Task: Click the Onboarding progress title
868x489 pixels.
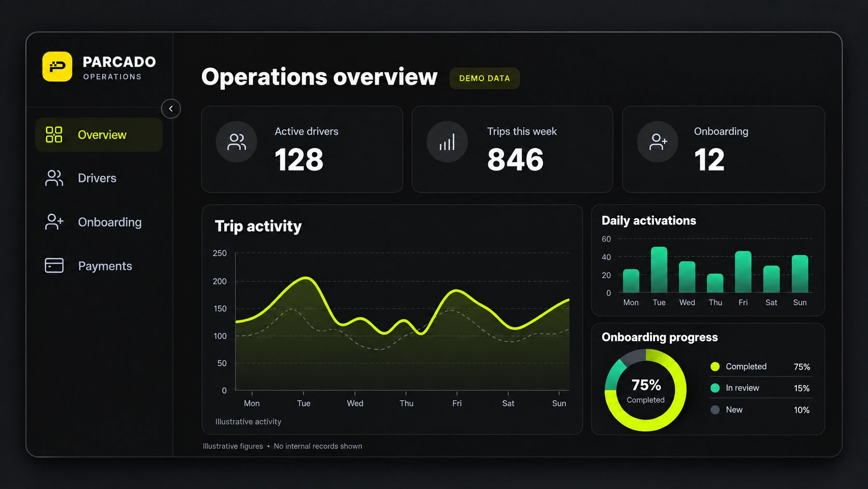Action: pos(660,337)
